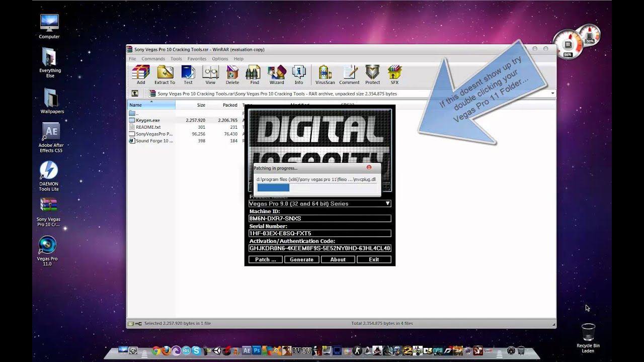This screenshot has height=362, width=644.
Task: Select the Sound Forge 10 file row
Action: tap(151, 141)
